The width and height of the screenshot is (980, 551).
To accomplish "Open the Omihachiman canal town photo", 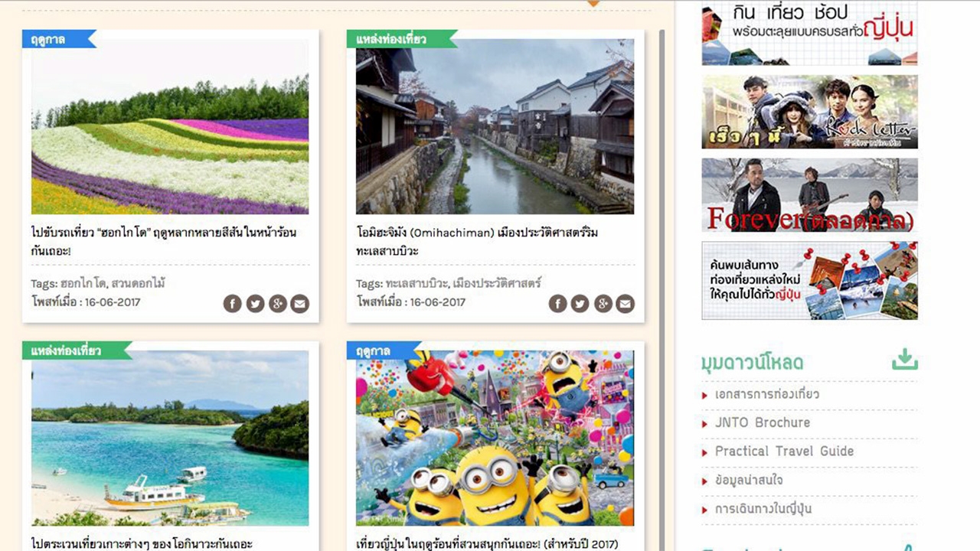I will (x=495, y=126).
